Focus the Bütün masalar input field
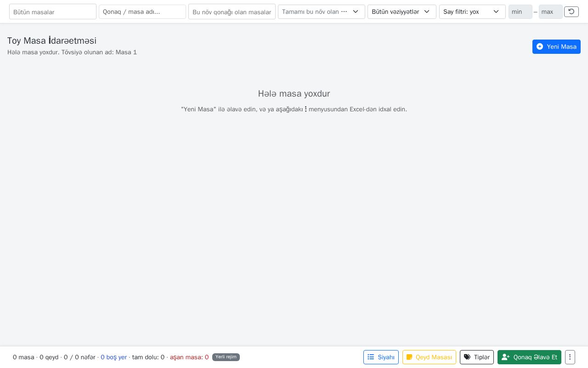The width and height of the screenshot is (588, 368). 53,12
